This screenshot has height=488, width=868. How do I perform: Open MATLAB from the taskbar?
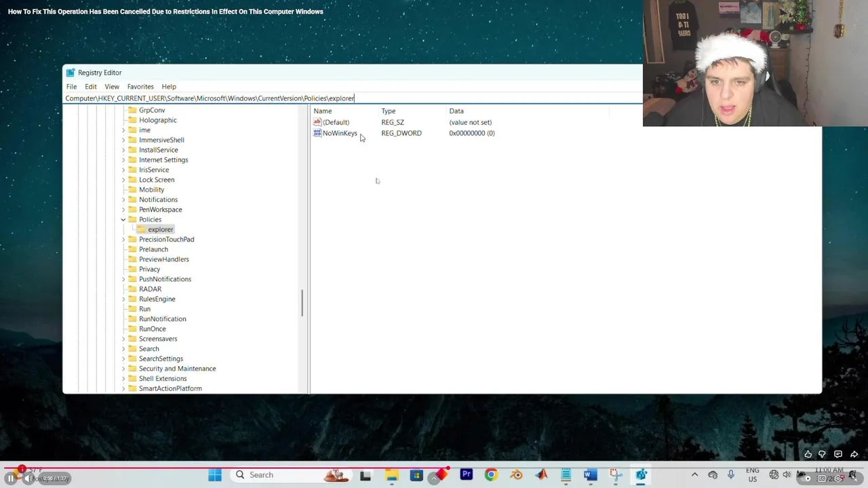pyautogui.click(x=541, y=475)
